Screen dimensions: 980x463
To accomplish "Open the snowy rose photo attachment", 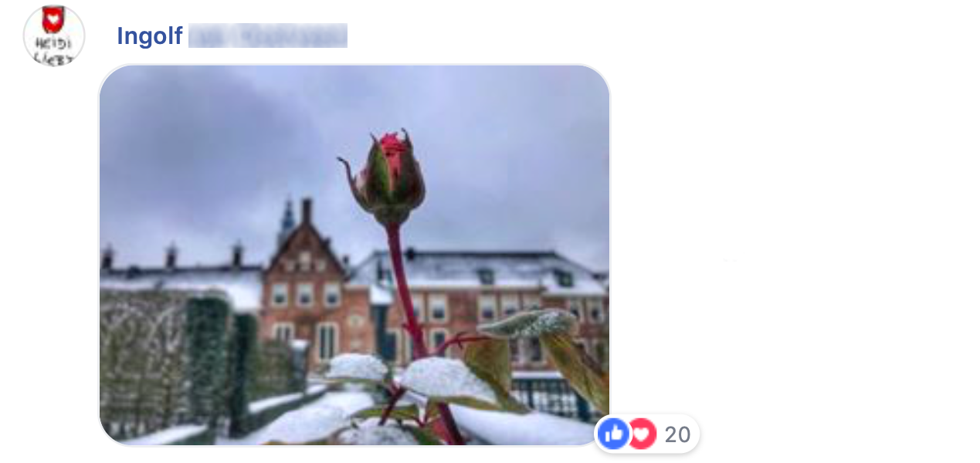I will [x=354, y=255].
